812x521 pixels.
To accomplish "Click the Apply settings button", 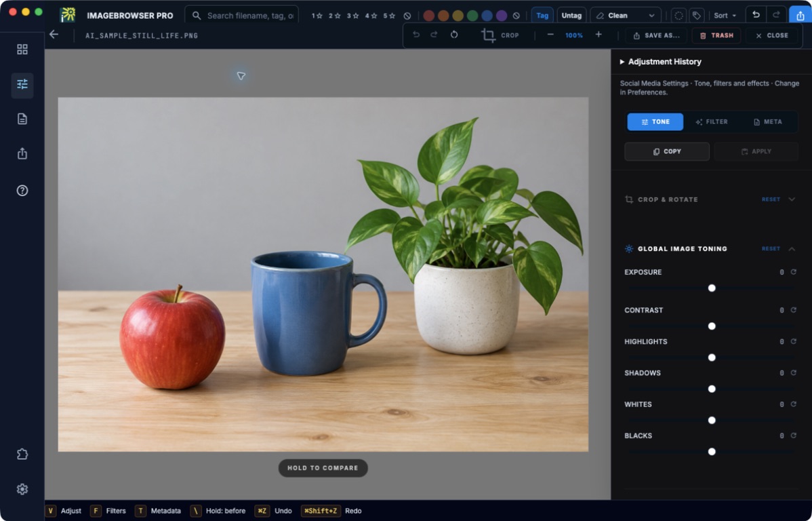I will pos(756,151).
